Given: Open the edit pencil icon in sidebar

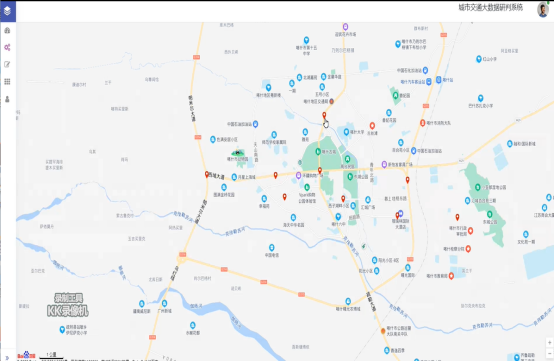Looking at the screenshot, I should pos(7,64).
